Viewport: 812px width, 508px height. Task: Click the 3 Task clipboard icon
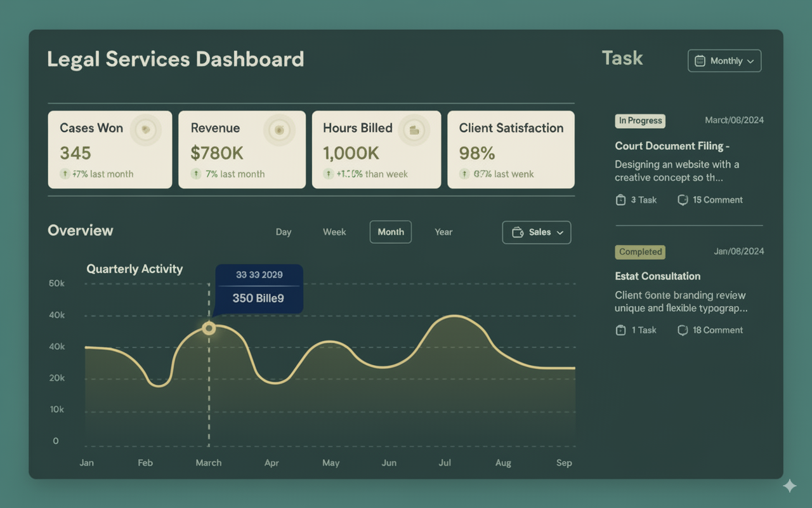tap(620, 200)
